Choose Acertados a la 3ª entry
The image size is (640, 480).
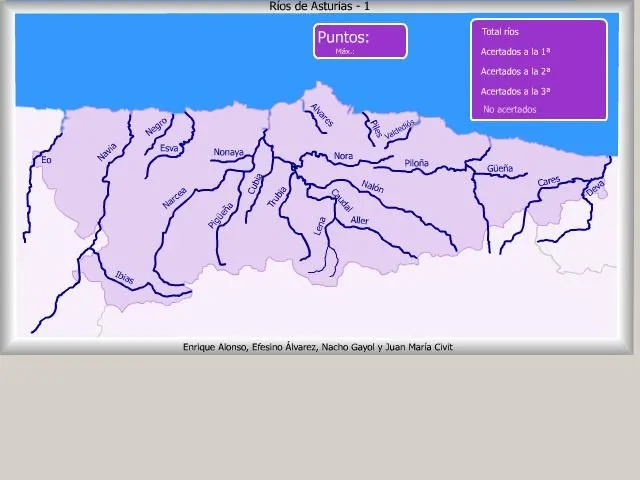tap(516, 91)
